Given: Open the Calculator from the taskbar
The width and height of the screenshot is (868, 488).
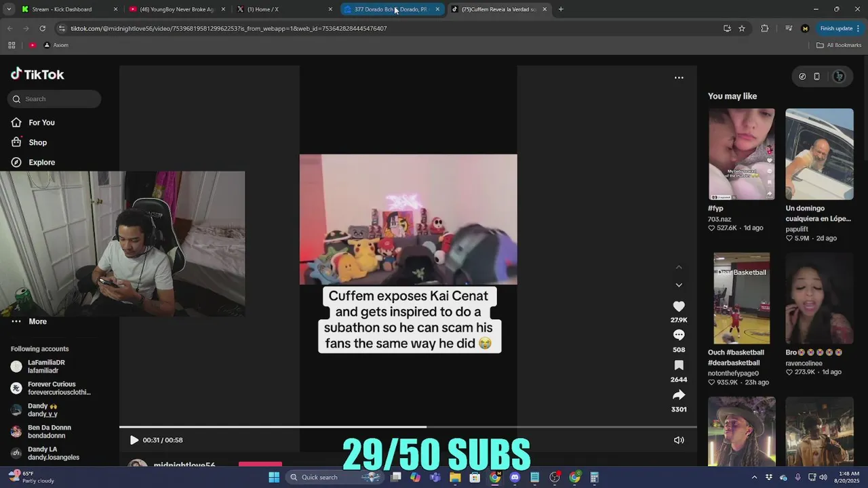Looking at the screenshot, I should pos(594,477).
